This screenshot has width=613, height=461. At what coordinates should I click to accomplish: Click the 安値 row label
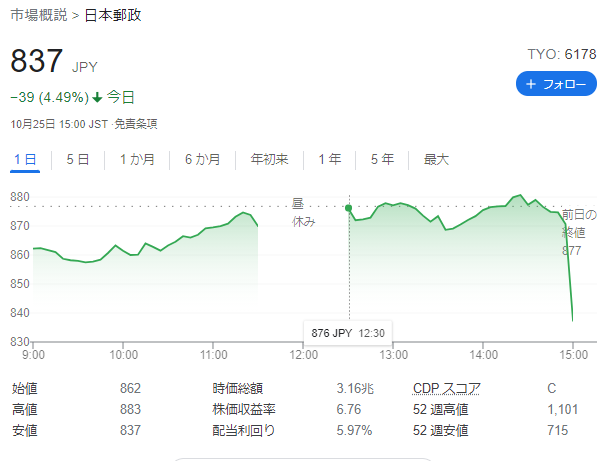[x=25, y=431]
